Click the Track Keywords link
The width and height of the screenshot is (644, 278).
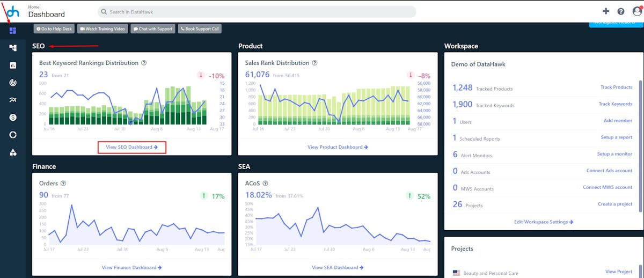(616, 104)
